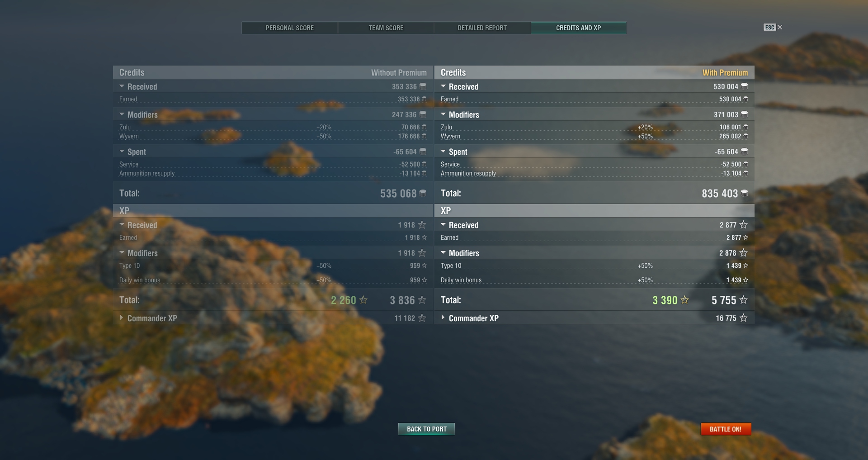Click the star icon beside 3 836 XP total
This screenshot has height=460, width=868.
point(422,300)
